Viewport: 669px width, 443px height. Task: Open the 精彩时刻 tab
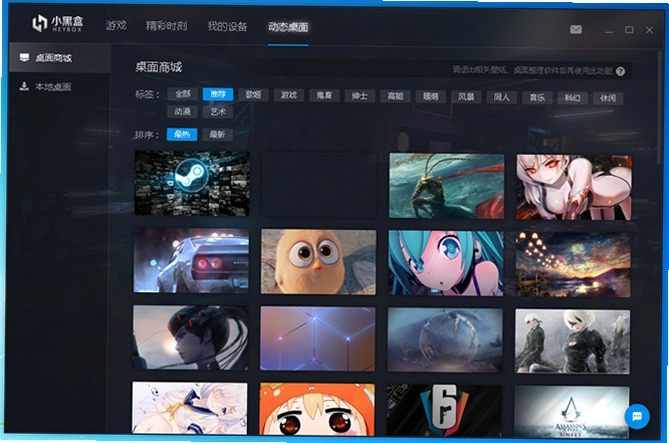tap(166, 26)
